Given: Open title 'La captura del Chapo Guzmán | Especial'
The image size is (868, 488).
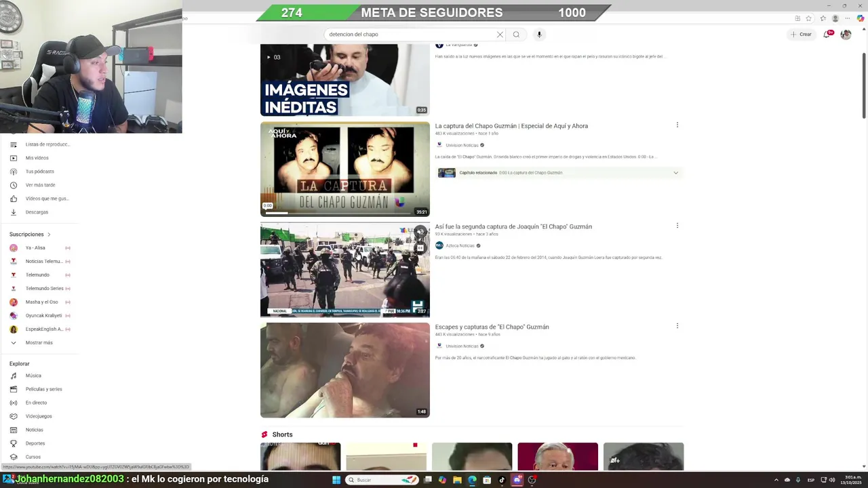Looking at the screenshot, I should tap(511, 126).
